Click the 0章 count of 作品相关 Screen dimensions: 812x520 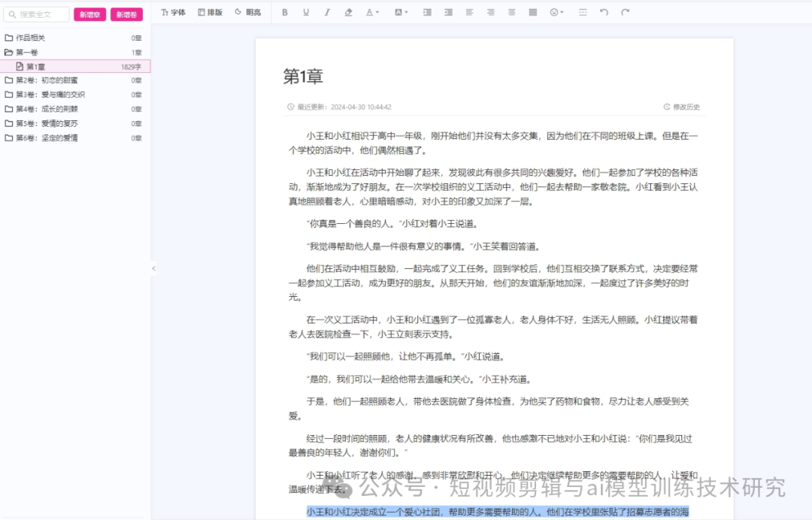(136, 38)
